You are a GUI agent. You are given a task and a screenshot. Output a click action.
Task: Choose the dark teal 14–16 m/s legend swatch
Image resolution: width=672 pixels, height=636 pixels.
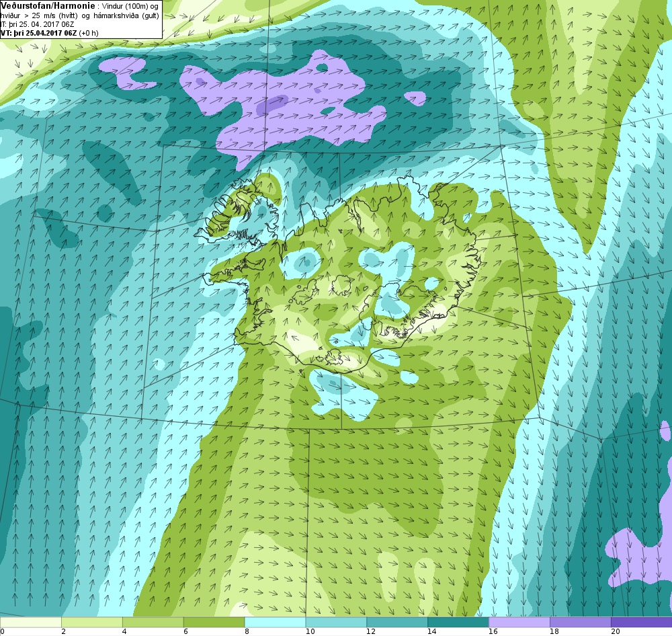pos(458,621)
